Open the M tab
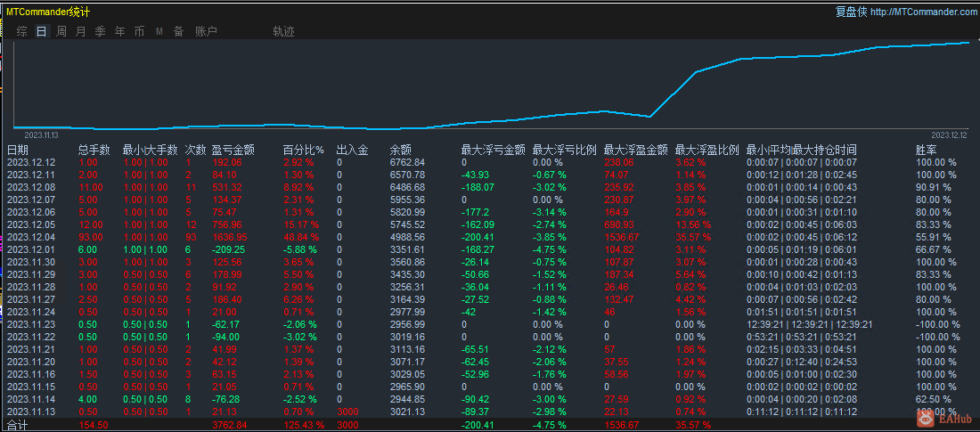The image size is (980, 432). pyautogui.click(x=159, y=31)
